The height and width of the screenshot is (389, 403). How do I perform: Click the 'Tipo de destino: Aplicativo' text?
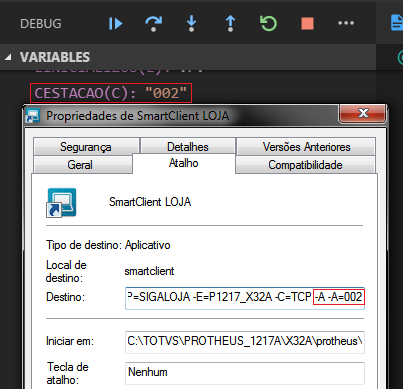point(108,245)
